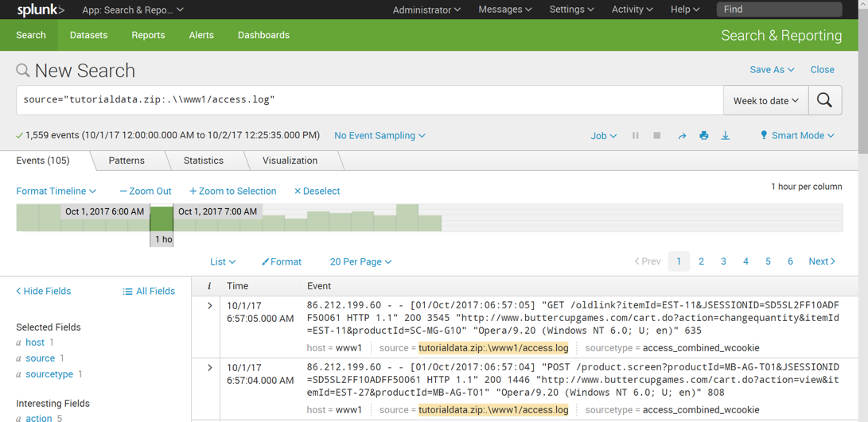The width and height of the screenshot is (868, 422).
Task: Click the Splunk logo
Action: click(x=41, y=10)
